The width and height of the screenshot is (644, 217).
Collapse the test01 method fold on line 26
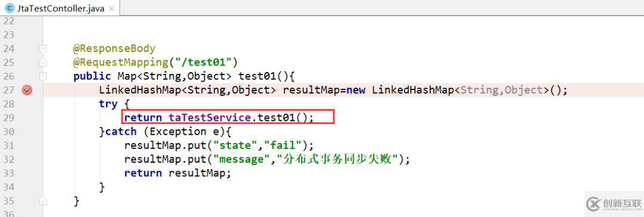point(43,76)
